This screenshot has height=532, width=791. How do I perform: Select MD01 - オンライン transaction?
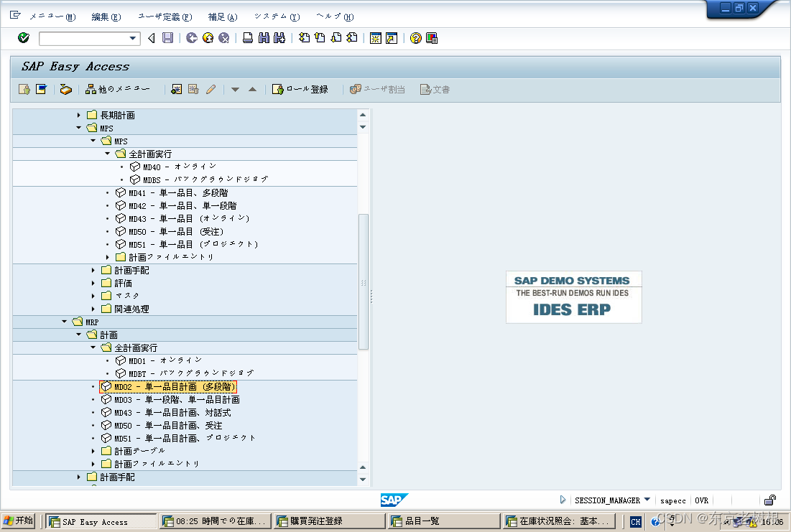point(159,360)
